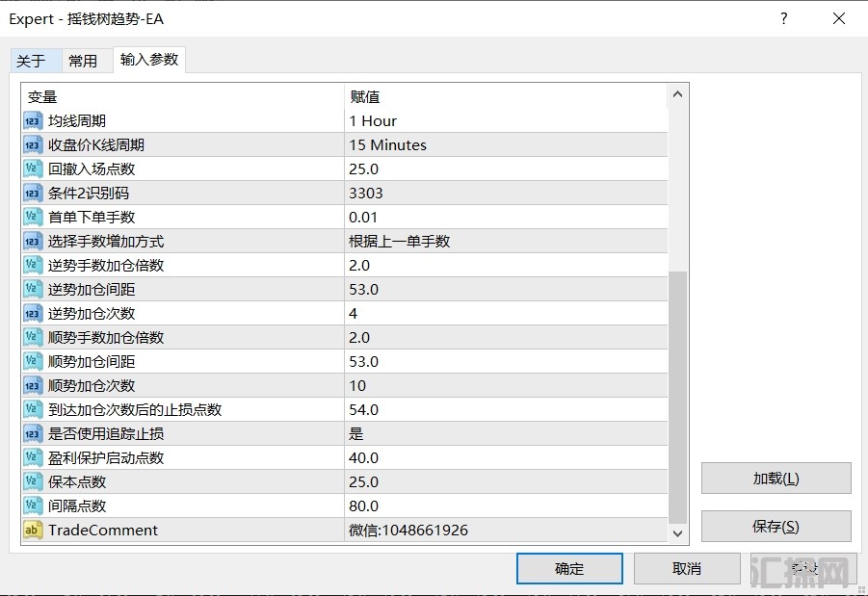The height and width of the screenshot is (596, 868).
Task: Switch to the 关于 tab
Action: pos(31,61)
